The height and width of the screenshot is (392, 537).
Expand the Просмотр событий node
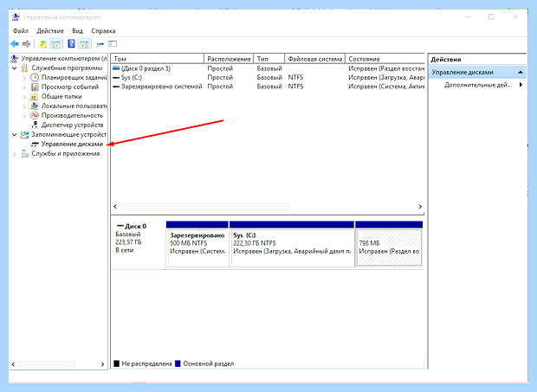(x=24, y=87)
